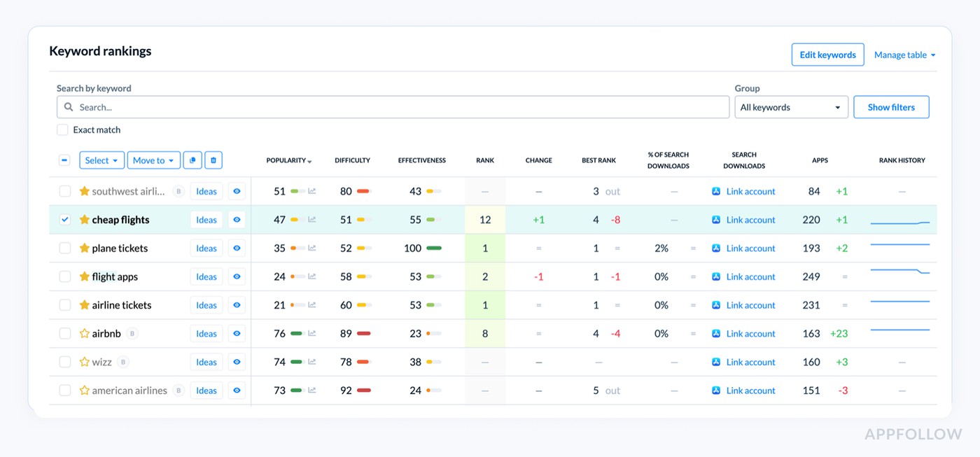Check the plane tickets row checkbox
980x457 pixels.
coord(64,248)
